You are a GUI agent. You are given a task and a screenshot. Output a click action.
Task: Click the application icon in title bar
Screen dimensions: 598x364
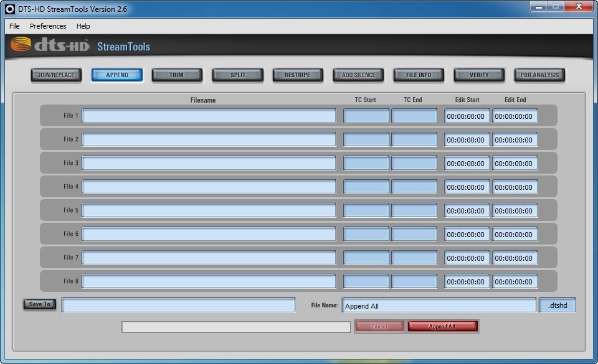click(x=10, y=9)
